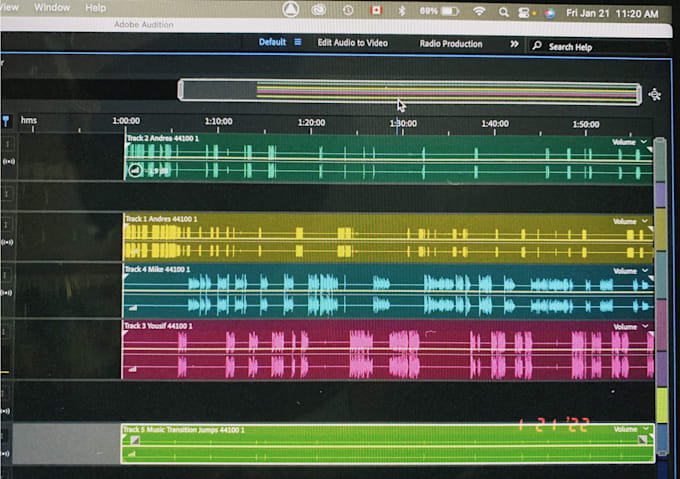
Task: Open the Help menu
Action: [x=95, y=8]
